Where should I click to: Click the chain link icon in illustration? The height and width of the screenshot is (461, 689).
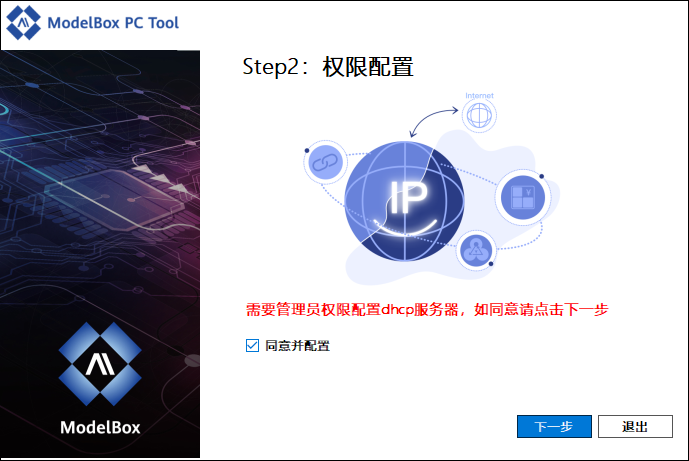pos(325,162)
